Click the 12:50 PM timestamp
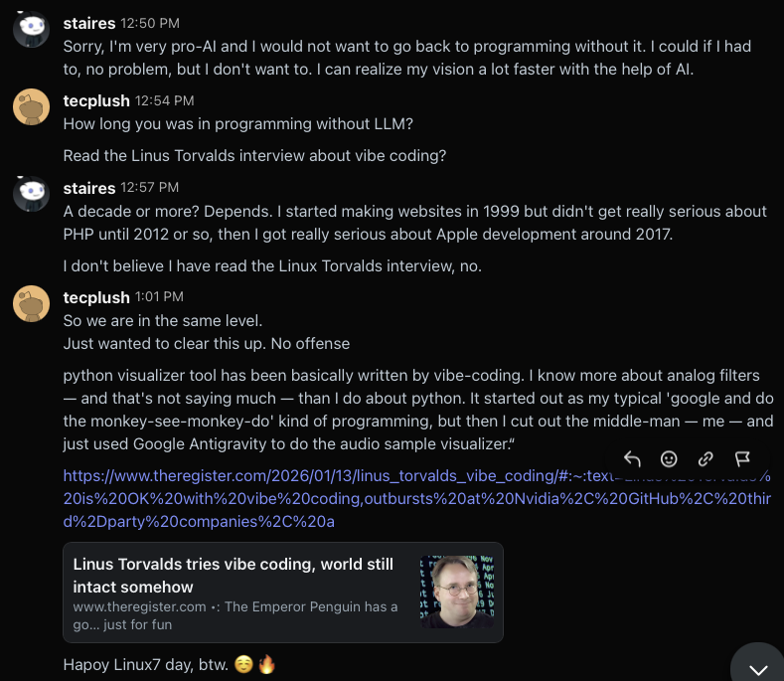The image size is (784, 681). (x=149, y=22)
